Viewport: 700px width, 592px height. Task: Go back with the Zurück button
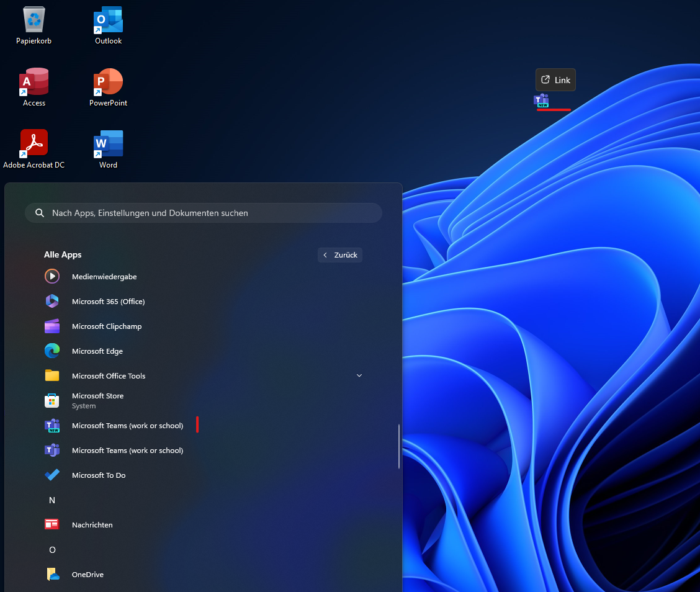coord(340,255)
